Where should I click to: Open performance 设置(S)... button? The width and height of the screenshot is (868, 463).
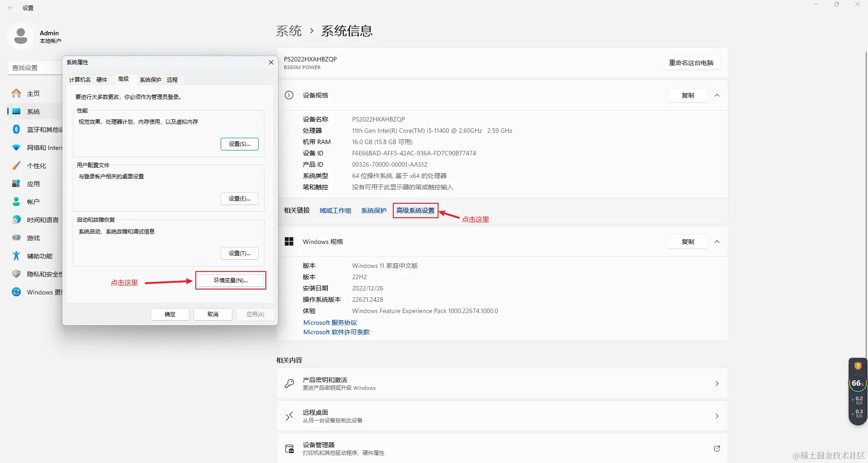pos(240,144)
